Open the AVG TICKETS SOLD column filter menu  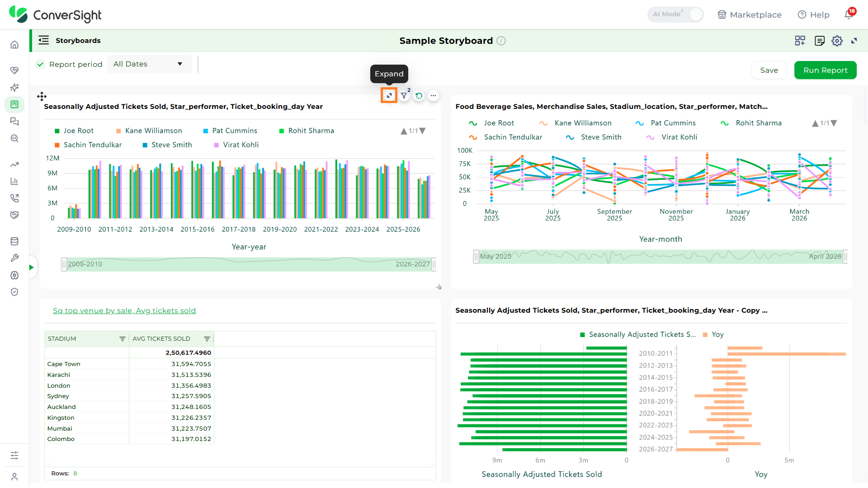click(207, 339)
